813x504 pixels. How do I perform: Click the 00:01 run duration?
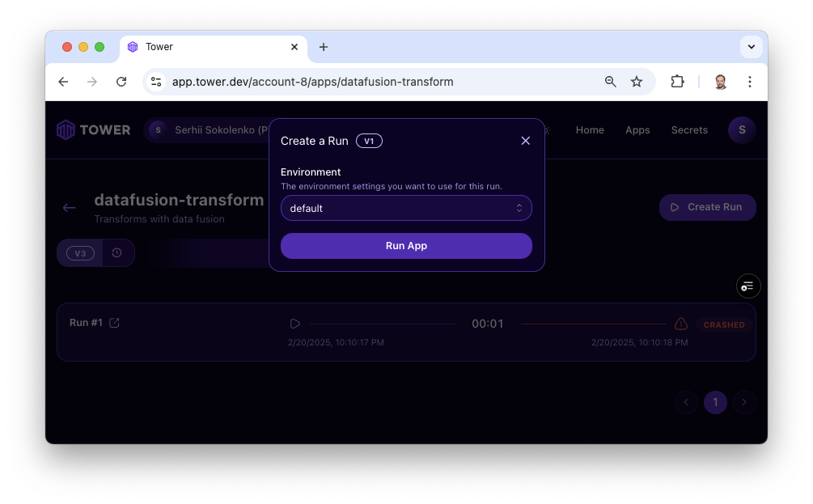pos(487,324)
